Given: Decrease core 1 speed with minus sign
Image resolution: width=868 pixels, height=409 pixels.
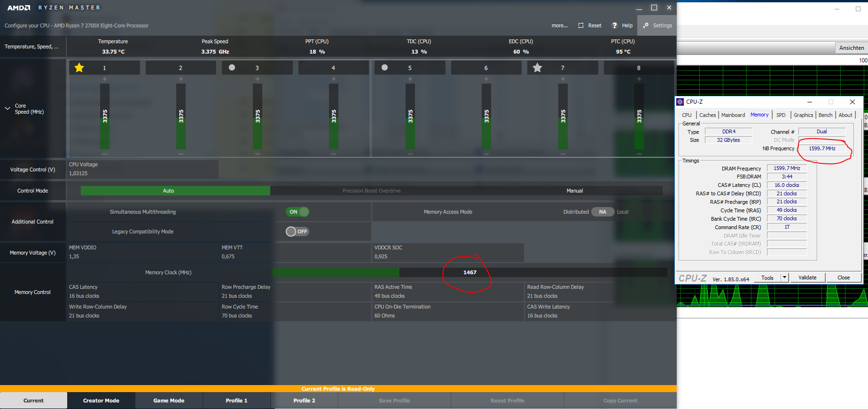Looking at the screenshot, I should click(x=104, y=154).
